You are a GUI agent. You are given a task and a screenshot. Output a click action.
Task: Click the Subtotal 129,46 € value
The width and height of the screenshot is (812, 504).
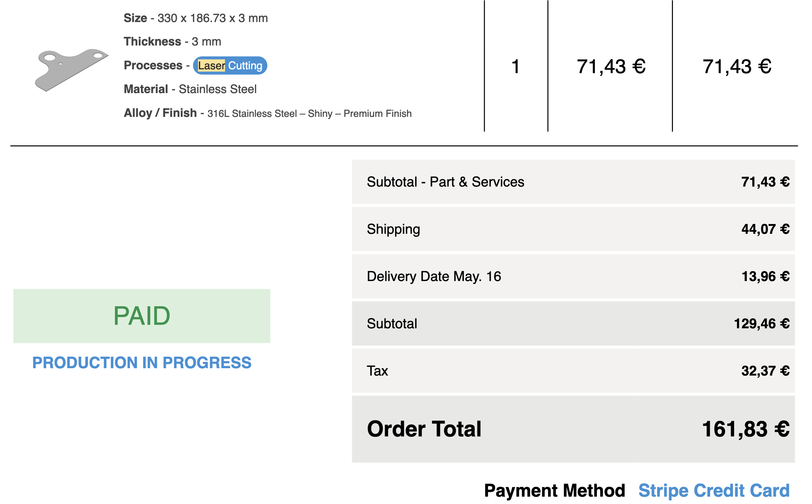pos(762,323)
